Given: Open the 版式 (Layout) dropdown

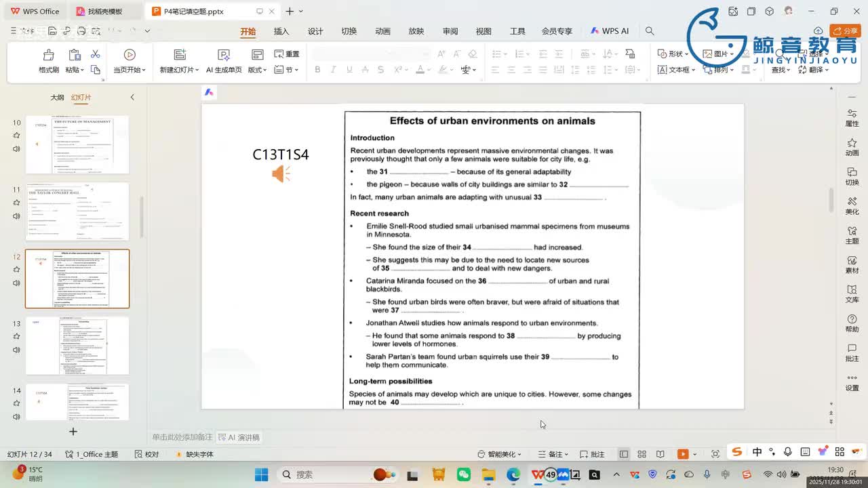Looking at the screenshot, I should coord(257,70).
